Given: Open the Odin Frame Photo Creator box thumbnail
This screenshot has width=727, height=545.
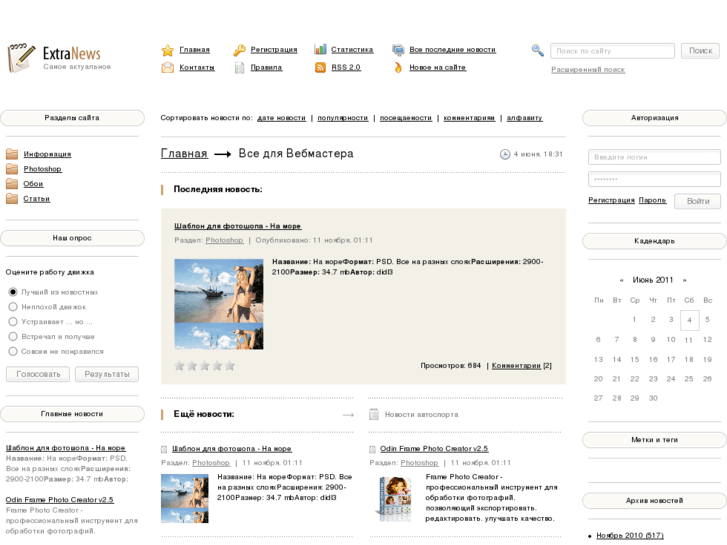Looking at the screenshot, I should tap(394, 498).
